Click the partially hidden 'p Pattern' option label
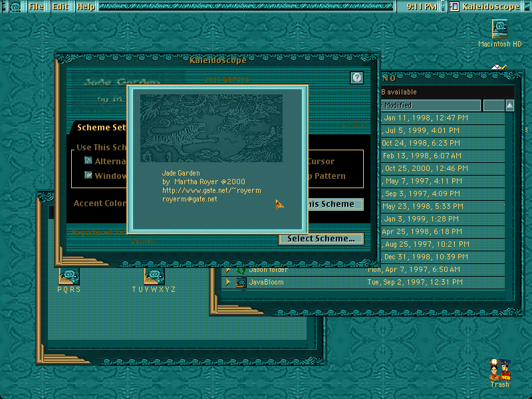 pyautogui.click(x=327, y=176)
